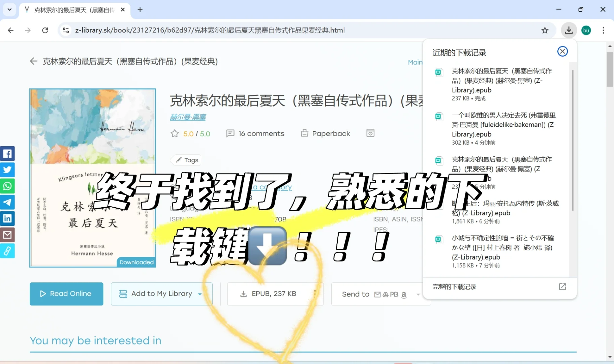Close the recent downloads popup
Viewport: 614px width, 364px height.
point(562,51)
